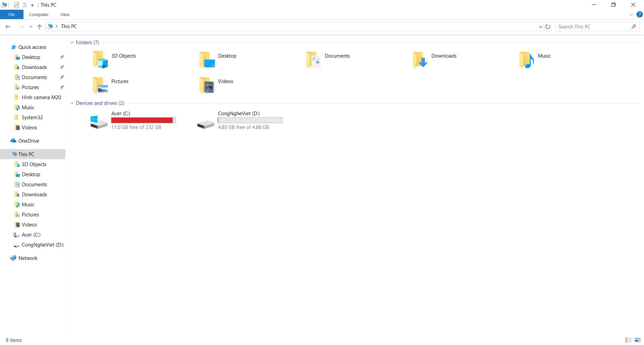Select the CongNgheViet (D:) drive icon
644x345 pixels.
[x=206, y=125]
